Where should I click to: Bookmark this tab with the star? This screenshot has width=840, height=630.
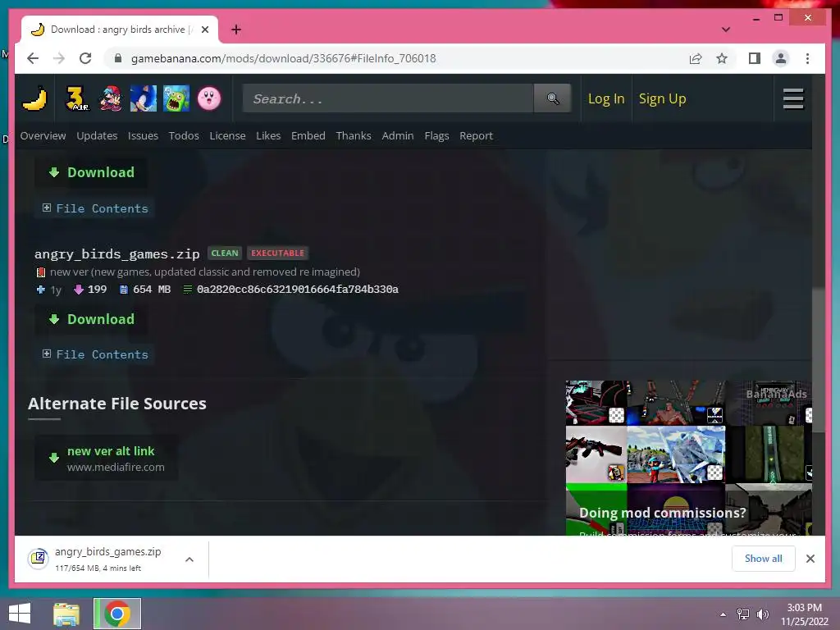[722, 58]
